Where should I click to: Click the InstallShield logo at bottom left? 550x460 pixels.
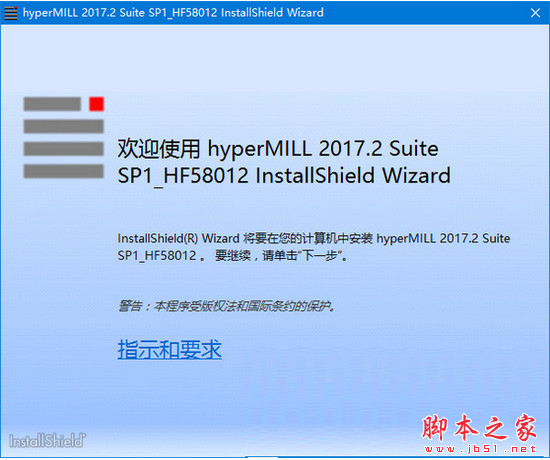[47, 440]
